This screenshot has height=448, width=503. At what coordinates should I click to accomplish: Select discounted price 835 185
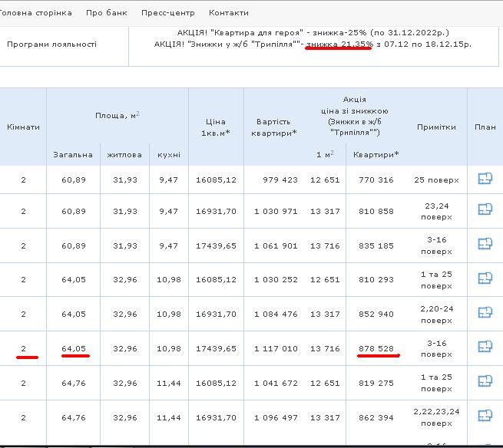coord(376,246)
